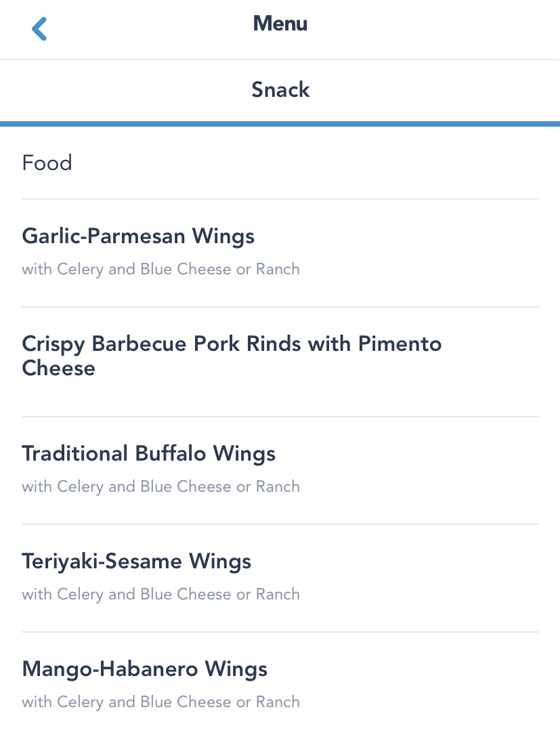
Task: Tap the wrapped word Cheese under Crispy Barbecue
Action: coord(59,368)
